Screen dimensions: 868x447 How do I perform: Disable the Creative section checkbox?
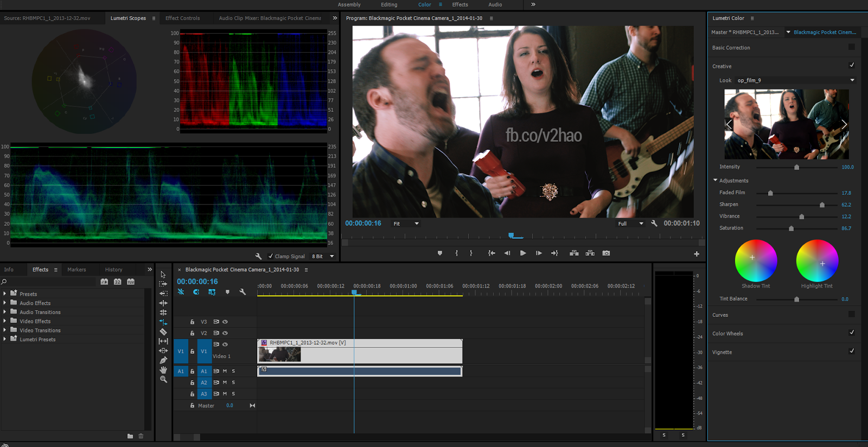[x=851, y=65]
